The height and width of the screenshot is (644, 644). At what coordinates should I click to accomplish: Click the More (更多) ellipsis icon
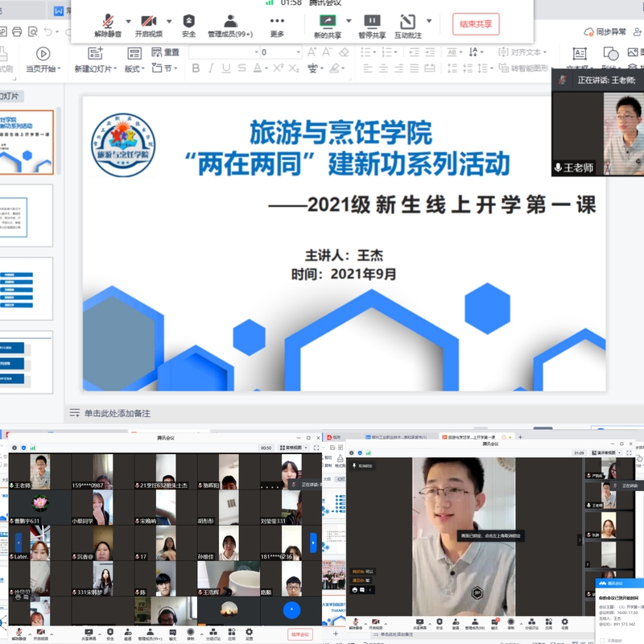point(277,24)
